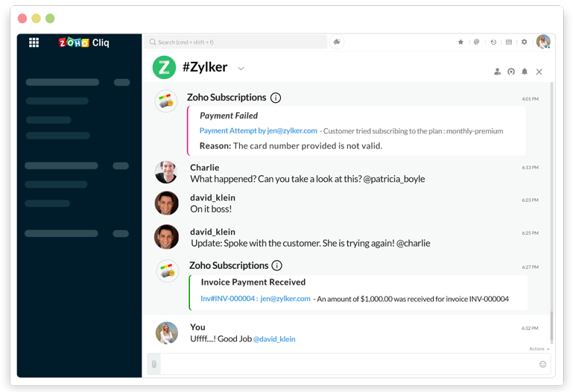573x392 pixels.
Task: Click the 'On it boss!' message text
Action: (x=211, y=209)
